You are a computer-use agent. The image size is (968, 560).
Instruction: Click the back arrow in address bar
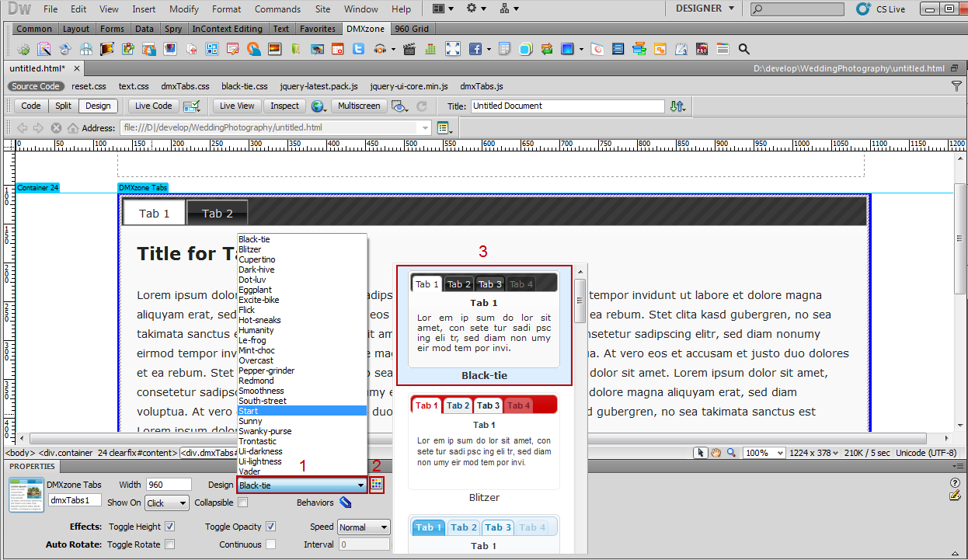[22, 127]
